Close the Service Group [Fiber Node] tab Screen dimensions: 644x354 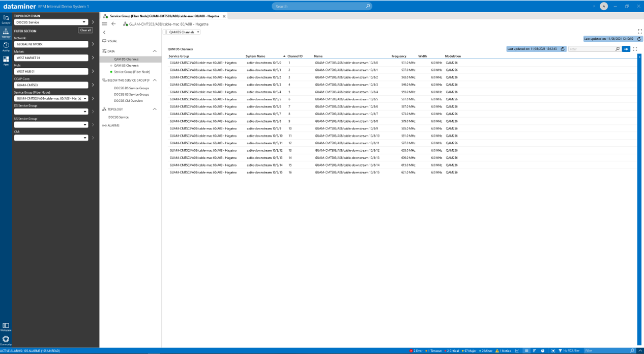[x=224, y=16]
